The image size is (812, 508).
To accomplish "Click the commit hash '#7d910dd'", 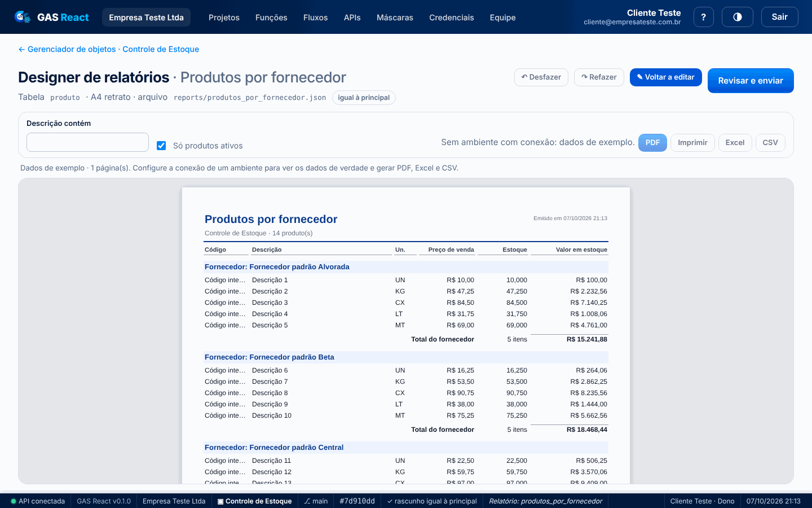I will [357, 501].
